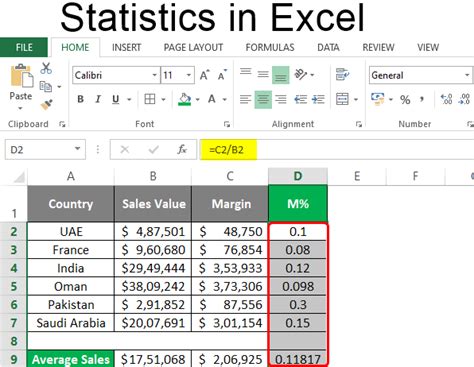This screenshot has height=367, width=474.
Task: Open Insert Function fx dialog
Action: coord(182,150)
